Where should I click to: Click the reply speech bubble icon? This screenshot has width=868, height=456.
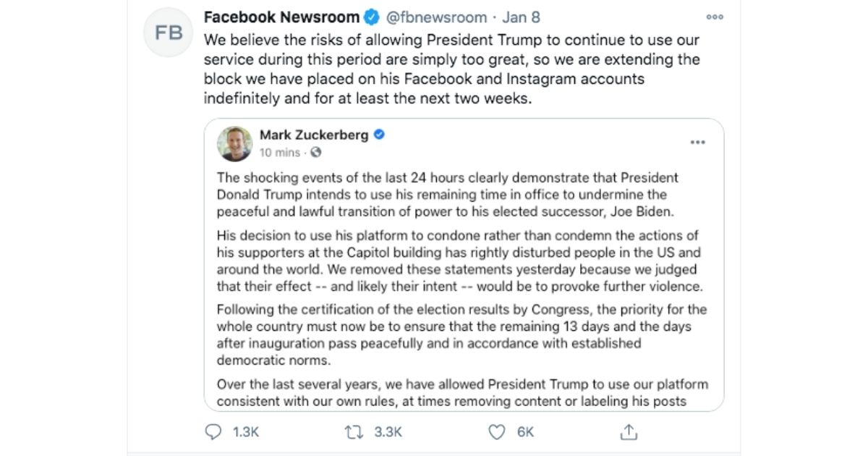[x=213, y=432]
